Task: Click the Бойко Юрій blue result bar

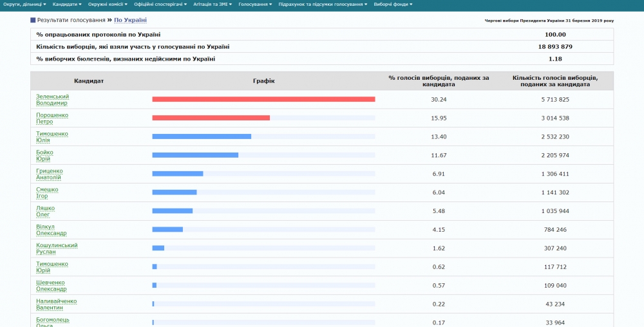Action: coord(195,155)
